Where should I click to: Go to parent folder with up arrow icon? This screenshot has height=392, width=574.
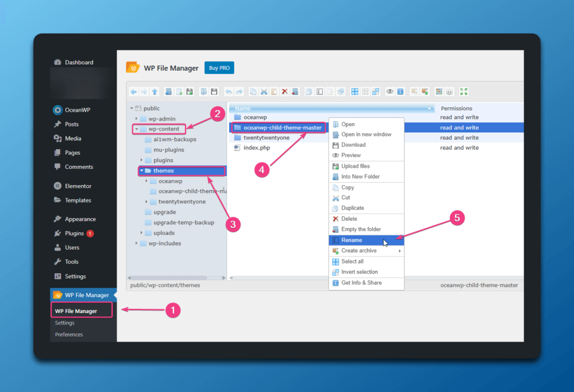tap(155, 91)
